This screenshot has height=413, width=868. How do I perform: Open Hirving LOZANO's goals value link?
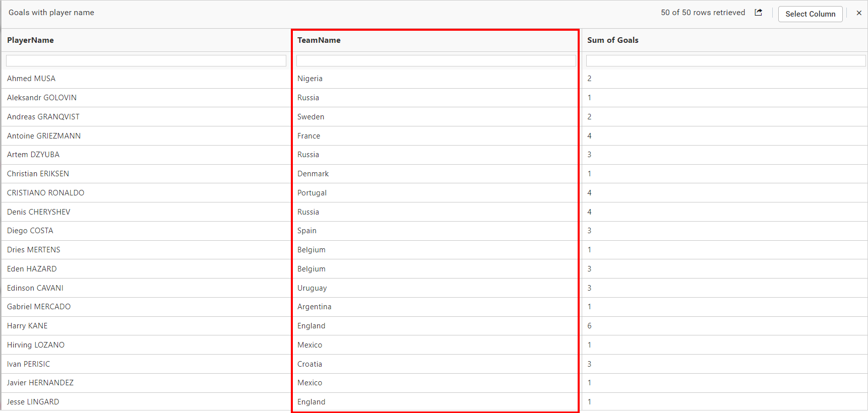(x=589, y=345)
